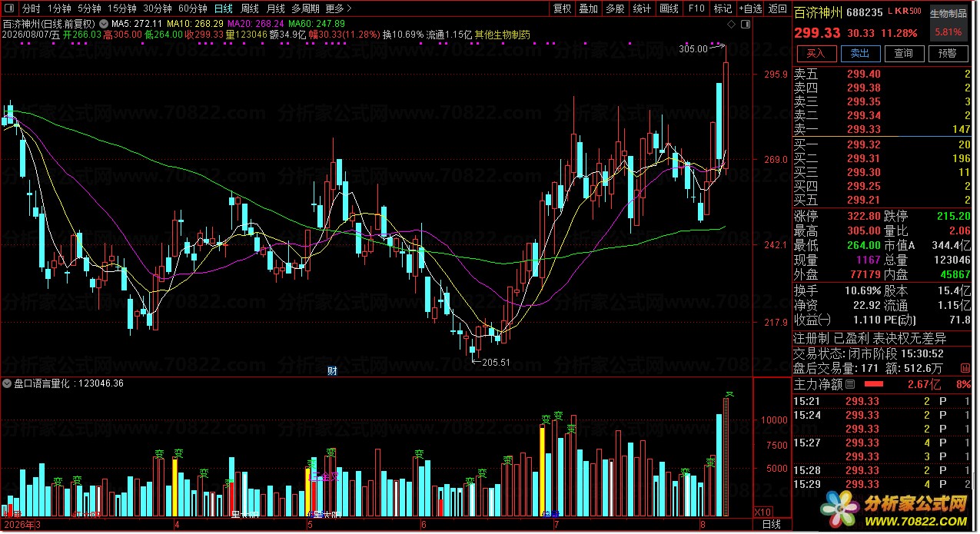Click the 注册制 已盈利 status line
The image size is (980, 534).
pos(870,338)
